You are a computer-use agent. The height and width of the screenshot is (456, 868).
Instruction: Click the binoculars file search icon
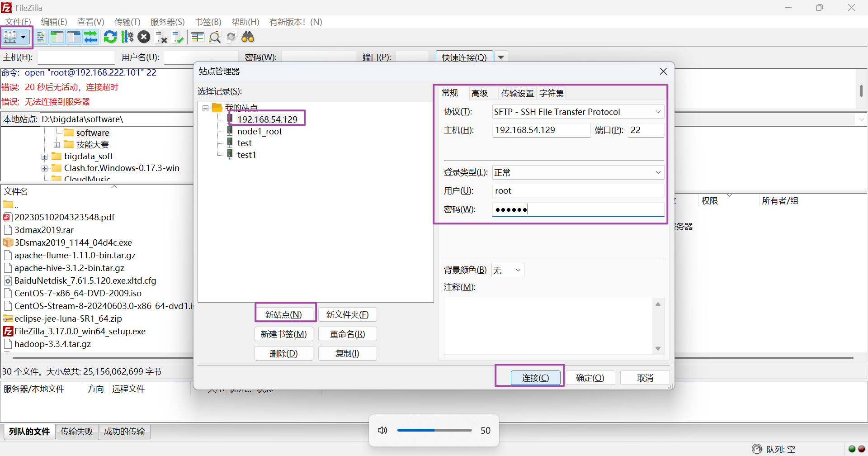[248, 37]
